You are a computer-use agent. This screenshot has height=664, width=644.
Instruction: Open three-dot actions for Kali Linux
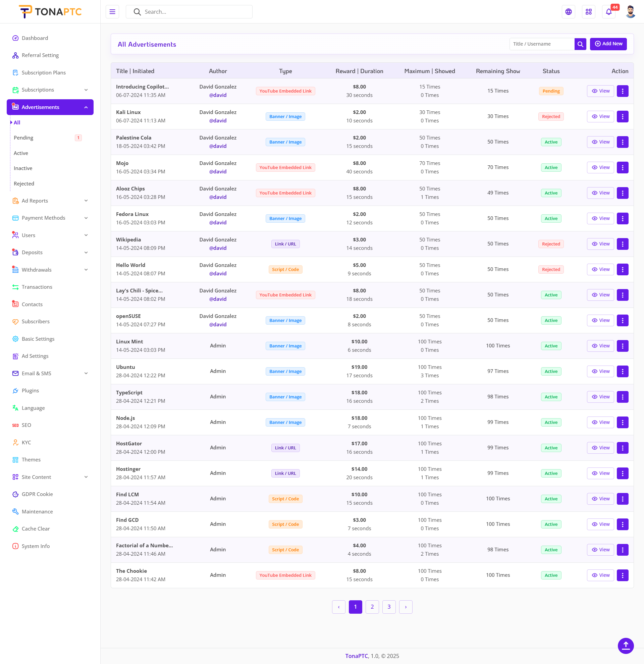click(622, 117)
